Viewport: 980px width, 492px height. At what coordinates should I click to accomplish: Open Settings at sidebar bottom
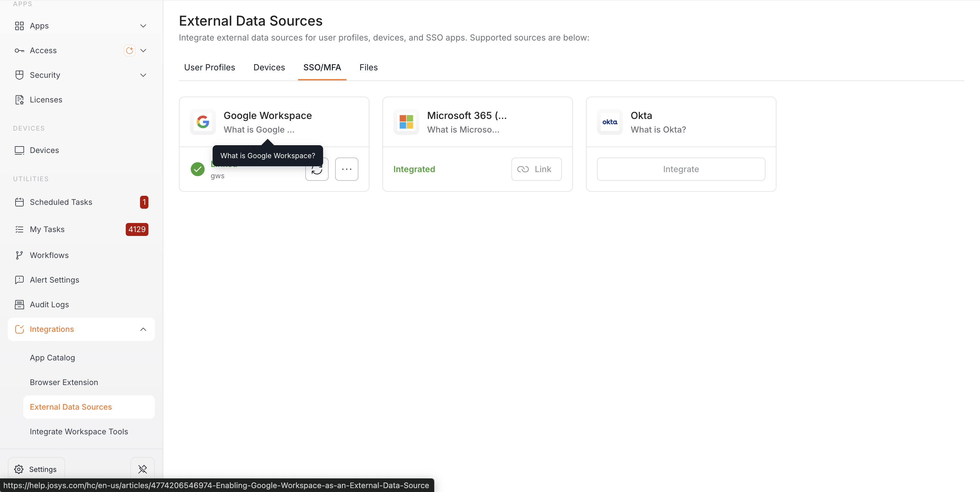point(36,469)
